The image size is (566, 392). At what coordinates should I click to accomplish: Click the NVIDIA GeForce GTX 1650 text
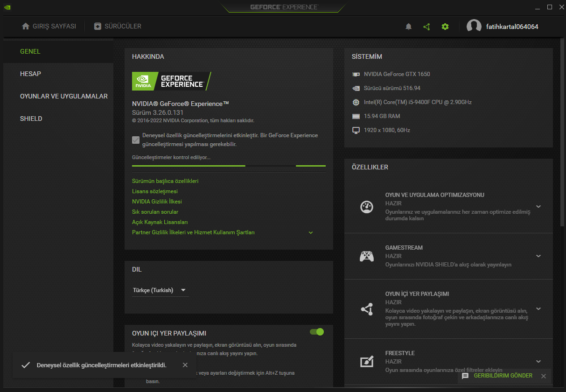click(397, 74)
